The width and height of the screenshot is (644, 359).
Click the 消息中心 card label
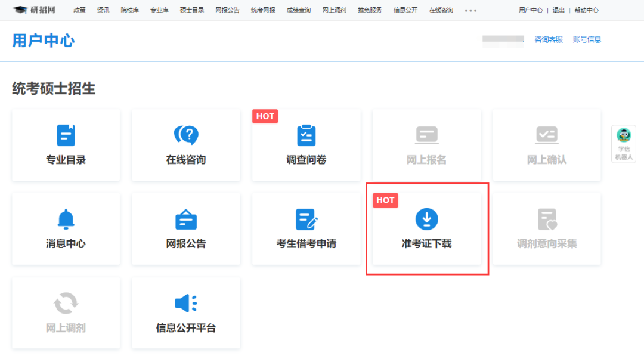point(66,243)
